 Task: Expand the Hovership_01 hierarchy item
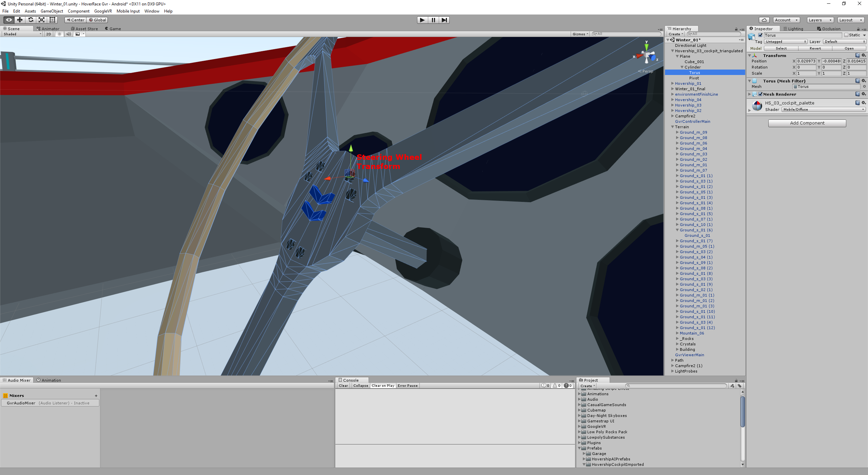(672, 83)
